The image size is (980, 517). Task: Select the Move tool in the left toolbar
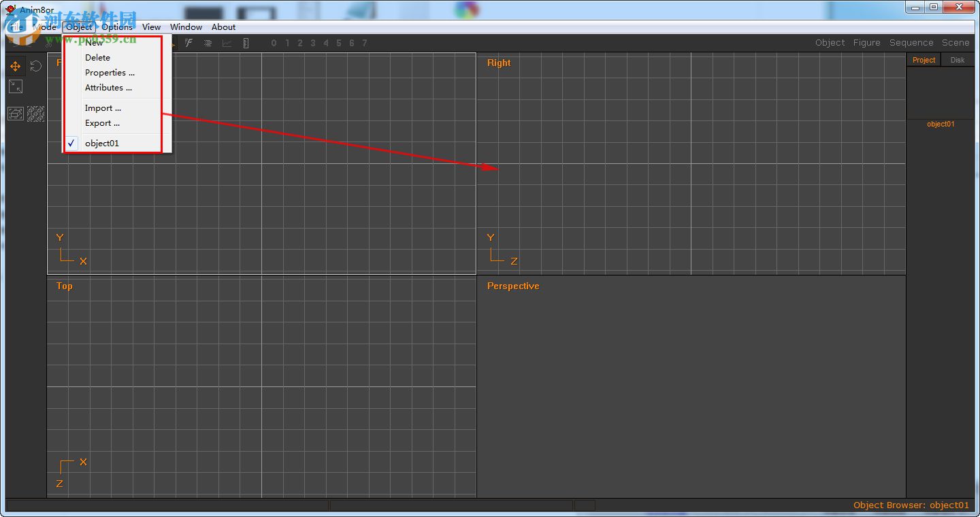15,66
